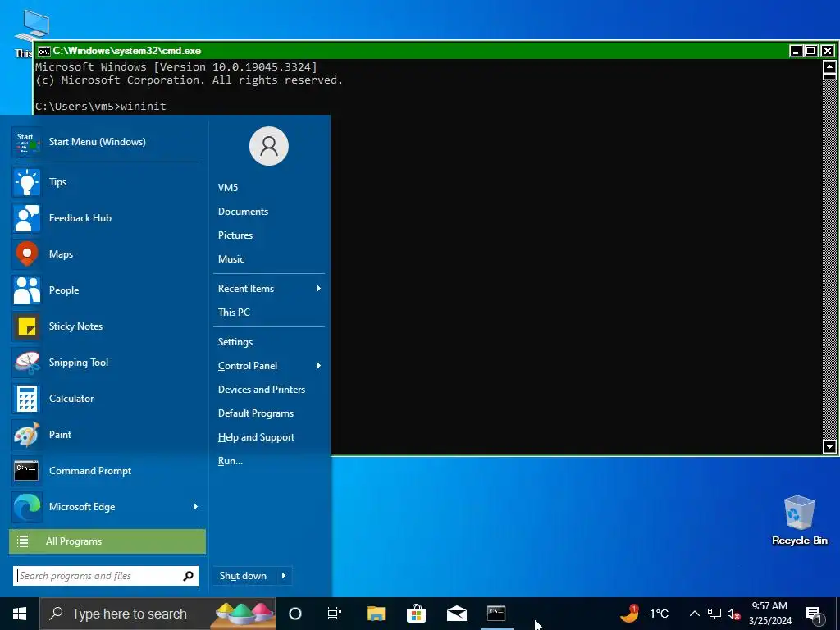Click the cmd.exe title bar system icon
The width and height of the screenshot is (840, 630).
44,51
